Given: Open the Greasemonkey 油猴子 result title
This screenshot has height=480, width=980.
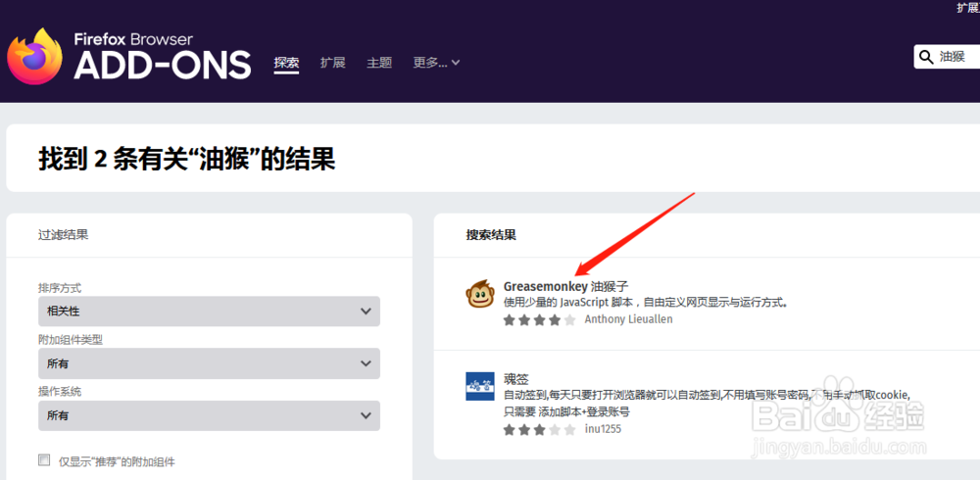Looking at the screenshot, I should point(565,287).
